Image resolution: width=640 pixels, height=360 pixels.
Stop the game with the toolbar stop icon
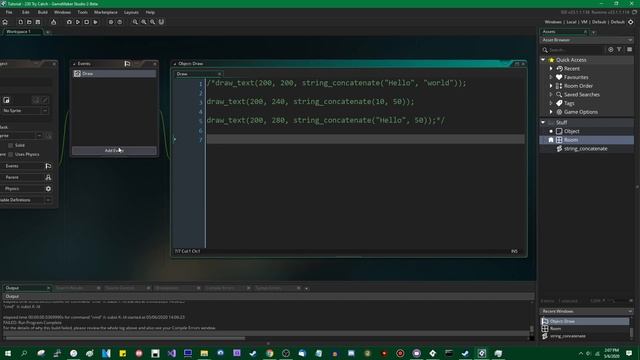click(87, 22)
